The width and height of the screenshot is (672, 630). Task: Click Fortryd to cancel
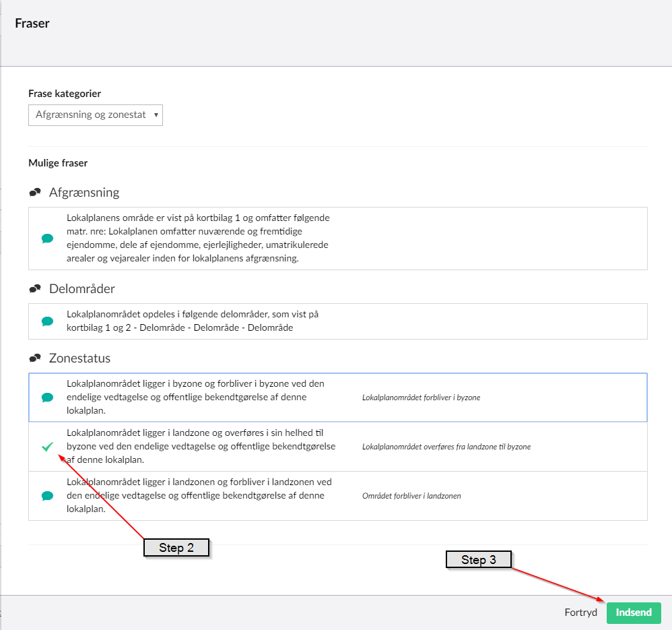[580, 612]
